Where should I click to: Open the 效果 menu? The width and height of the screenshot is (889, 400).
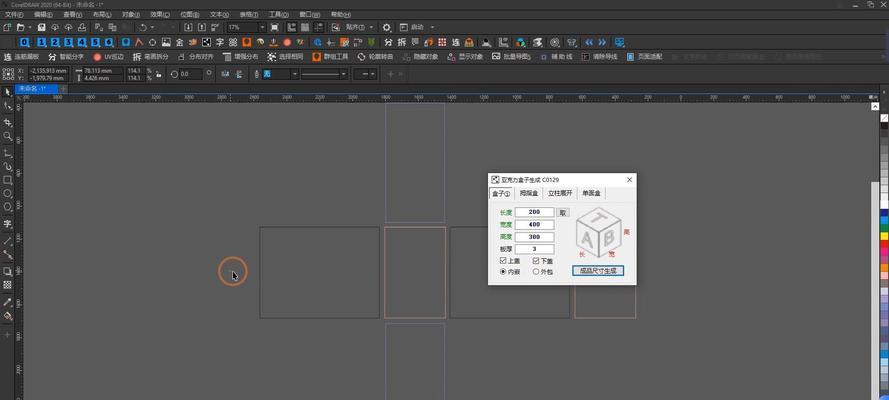(160, 14)
